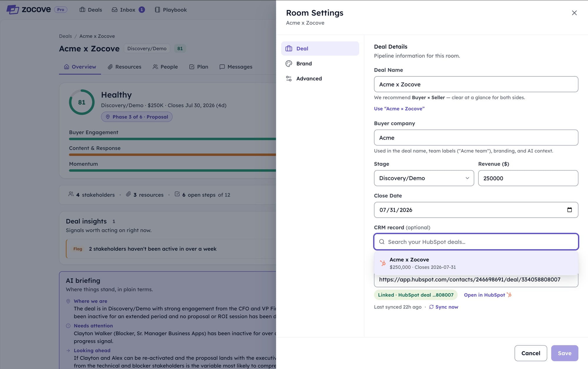Click the Messages tab chat icon

pos(222,67)
